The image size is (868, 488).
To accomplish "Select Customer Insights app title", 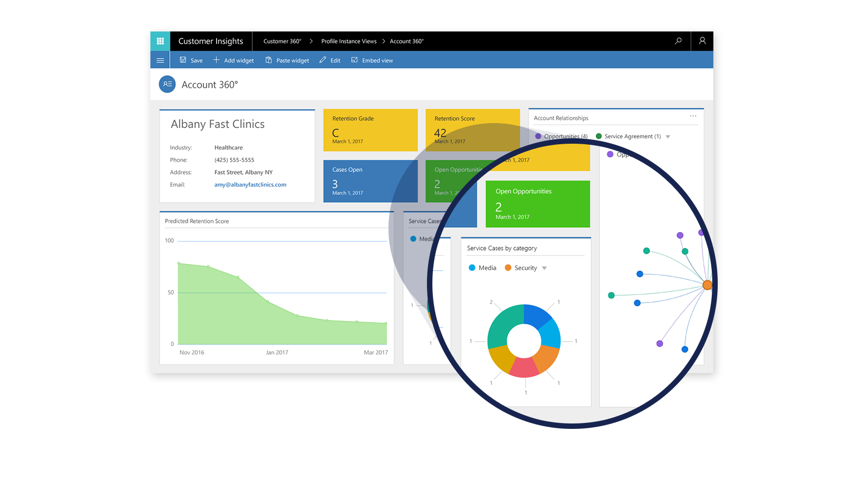I will pyautogui.click(x=210, y=41).
